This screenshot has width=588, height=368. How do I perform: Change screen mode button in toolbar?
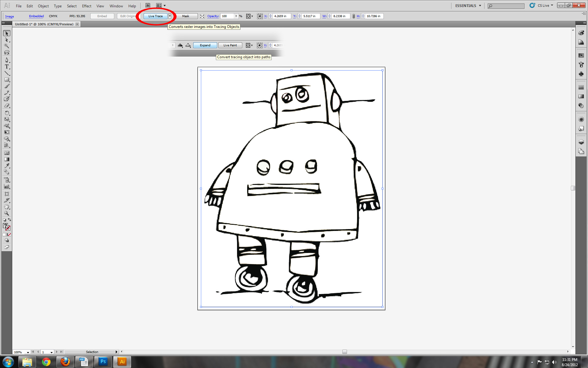[7, 247]
